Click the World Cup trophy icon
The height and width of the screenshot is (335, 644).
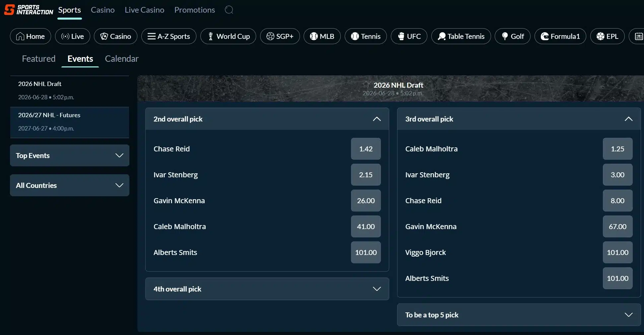coord(210,36)
